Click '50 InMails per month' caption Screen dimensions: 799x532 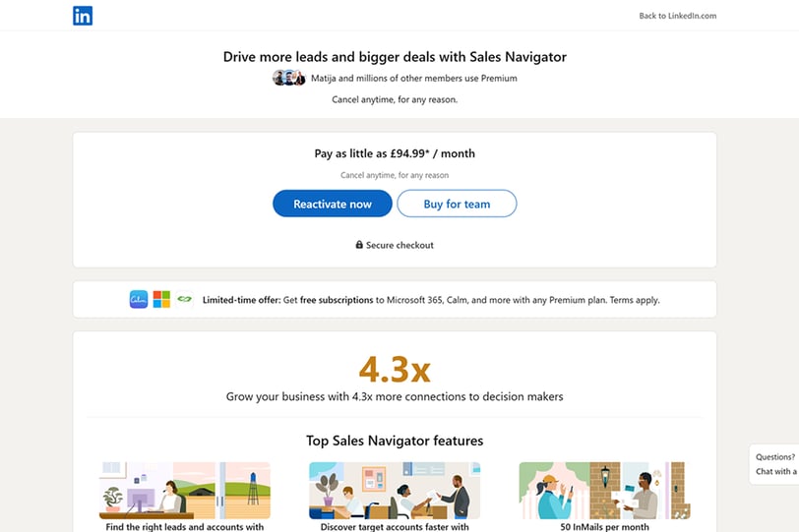pos(604,527)
